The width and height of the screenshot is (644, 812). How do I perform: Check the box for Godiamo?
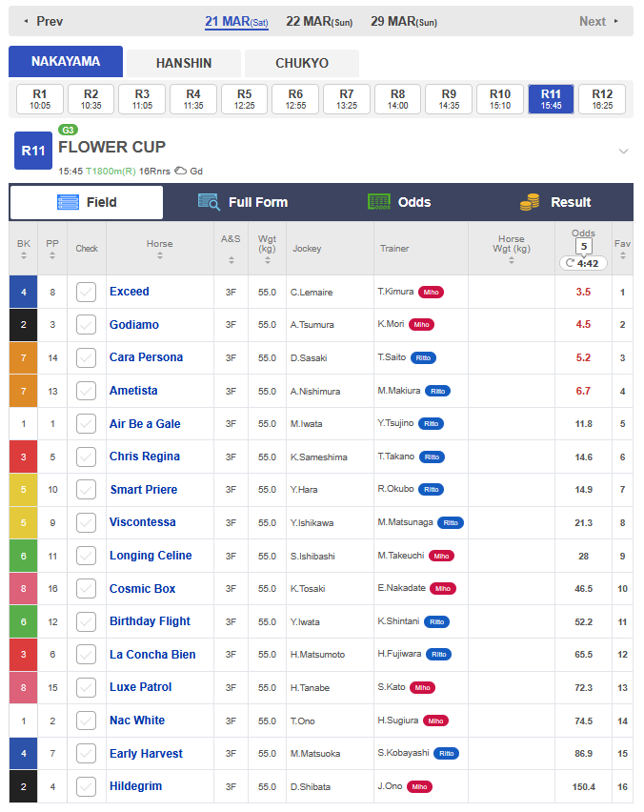click(86, 325)
